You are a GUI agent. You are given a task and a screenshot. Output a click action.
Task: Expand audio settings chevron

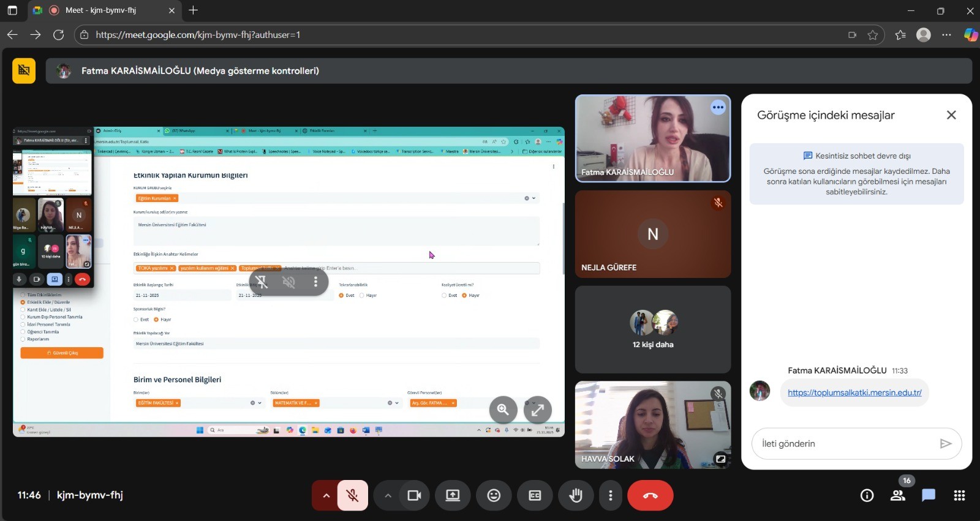pos(326,495)
